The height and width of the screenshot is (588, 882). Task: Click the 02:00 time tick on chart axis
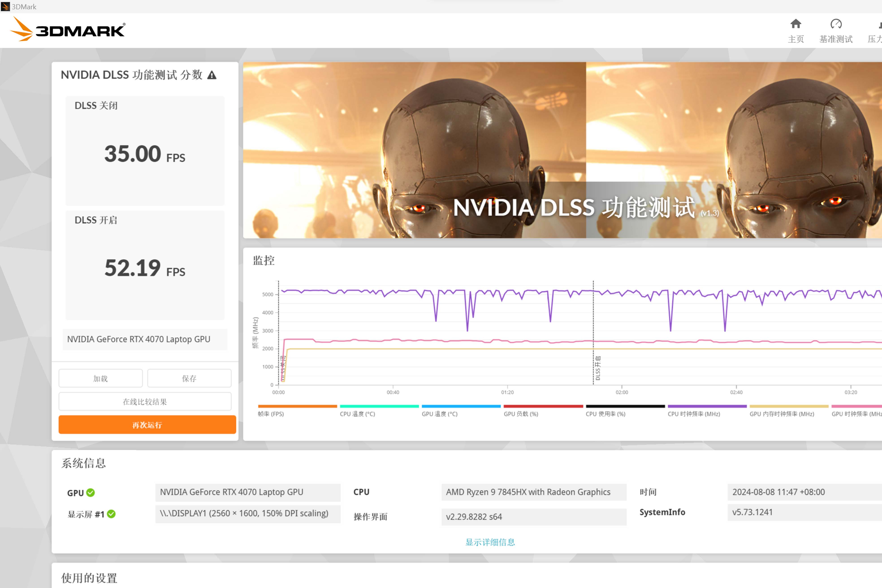click(x=622, y=392)
